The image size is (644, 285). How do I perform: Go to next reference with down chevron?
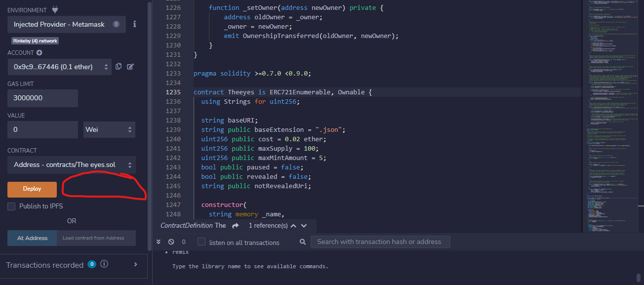click(304, 226)
